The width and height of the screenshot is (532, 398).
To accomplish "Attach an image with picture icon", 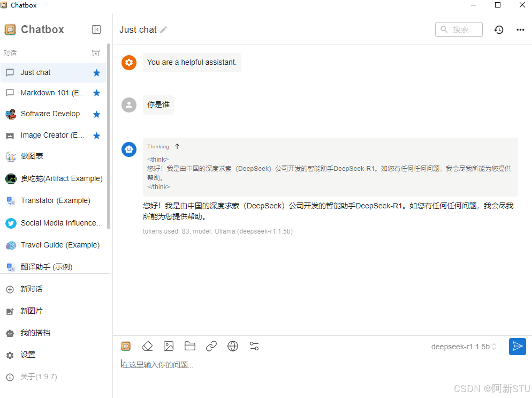I will point(169,346).
